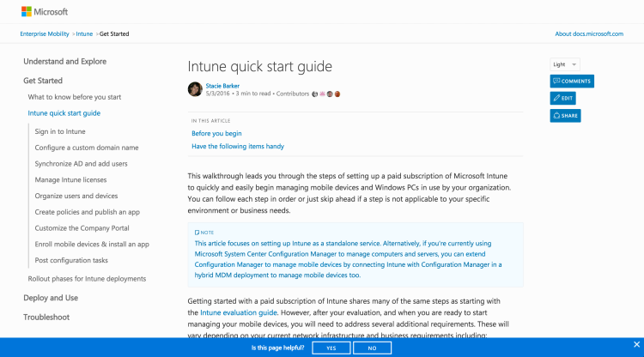Viewport: 644px width, 357px height.
Task: Answer Yes to page helpful
Action: pyautogui.click(x=331, y=348)
